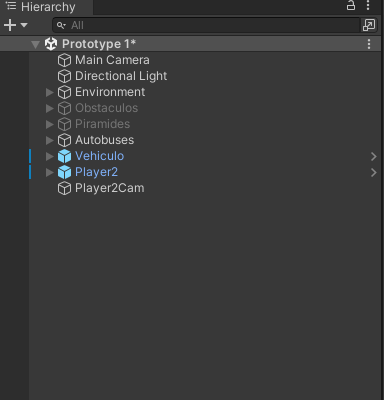Select the Autobuses object
Screen dimensions: 384x400
(x=105, y=140)
